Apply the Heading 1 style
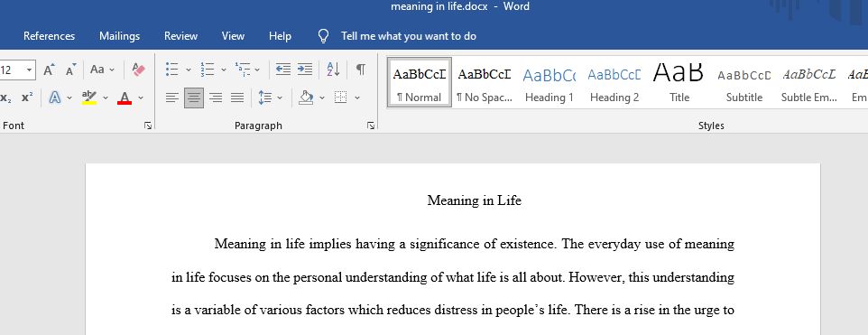 point(549,82)
